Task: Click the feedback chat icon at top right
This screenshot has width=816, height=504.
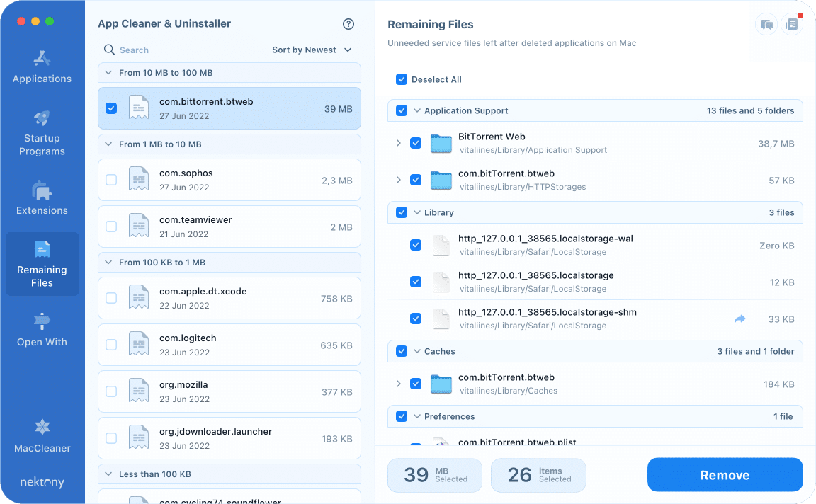Action: (x=766, y=23)
